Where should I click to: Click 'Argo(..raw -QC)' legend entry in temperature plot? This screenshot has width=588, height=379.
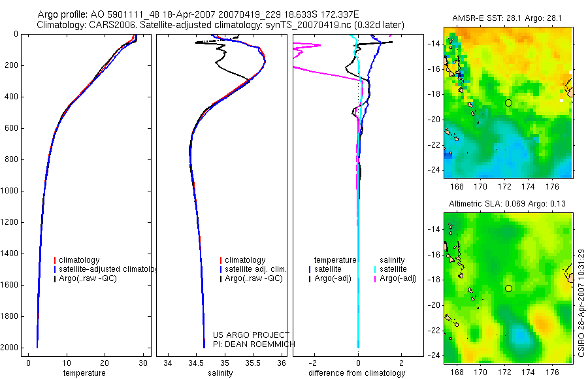[x=88, y=278]
